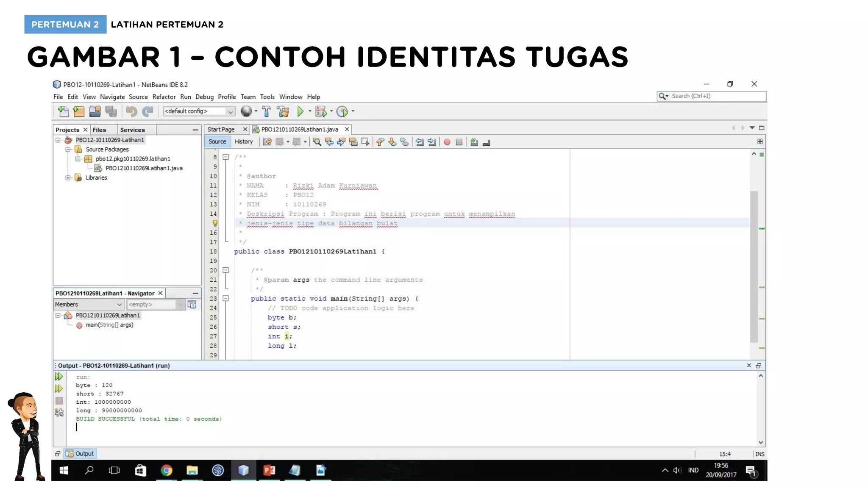Click Clean and Build Project icon
The height and width of the screenshot is (488, 868).
click(283, 111)
